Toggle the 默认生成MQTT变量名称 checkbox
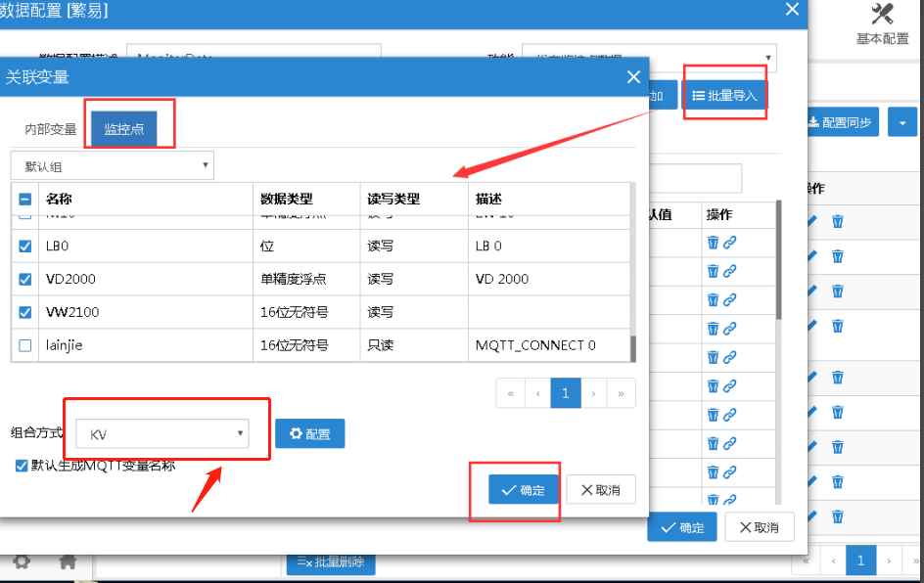Screen dimensions: 924x583 [22, 466]
